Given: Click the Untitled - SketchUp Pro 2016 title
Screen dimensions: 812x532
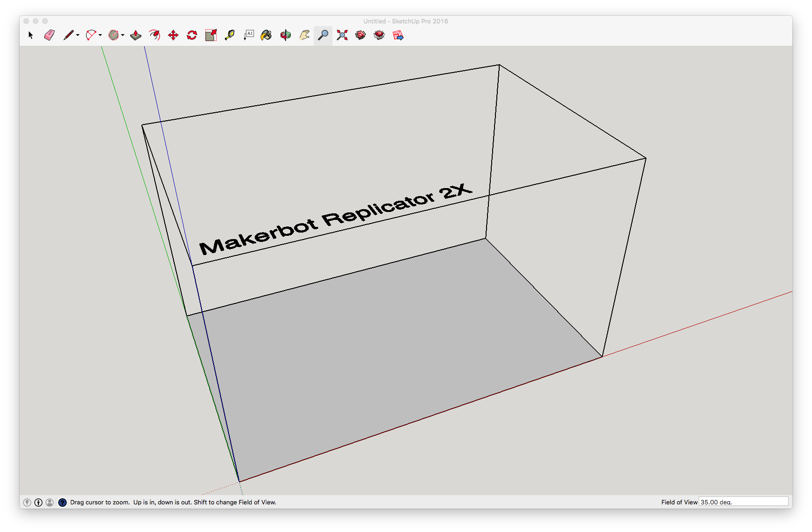Looking at the screenshot, I should (x=406, y=21).
